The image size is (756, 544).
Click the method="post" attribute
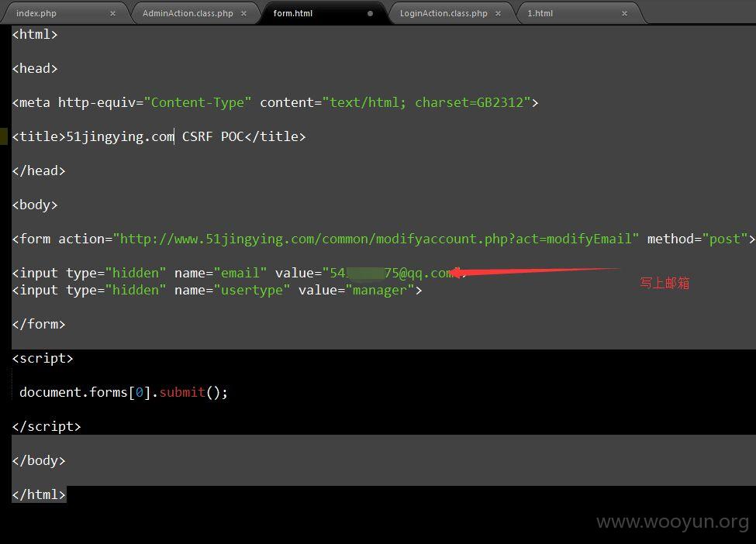pyautogui.click(x=698, y=239)
